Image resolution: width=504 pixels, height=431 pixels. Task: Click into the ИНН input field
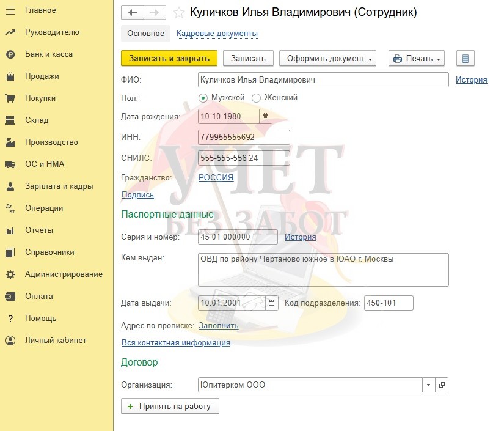[244, 137]
